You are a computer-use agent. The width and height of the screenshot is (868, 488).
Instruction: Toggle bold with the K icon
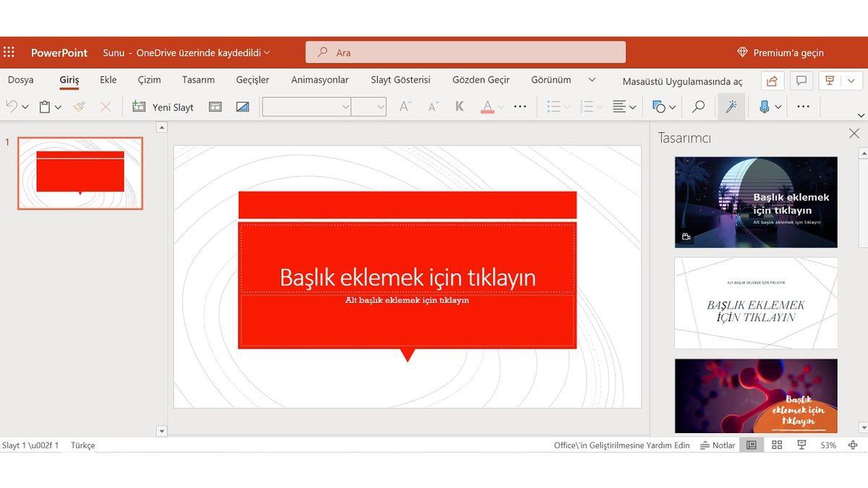coord(459,106)
